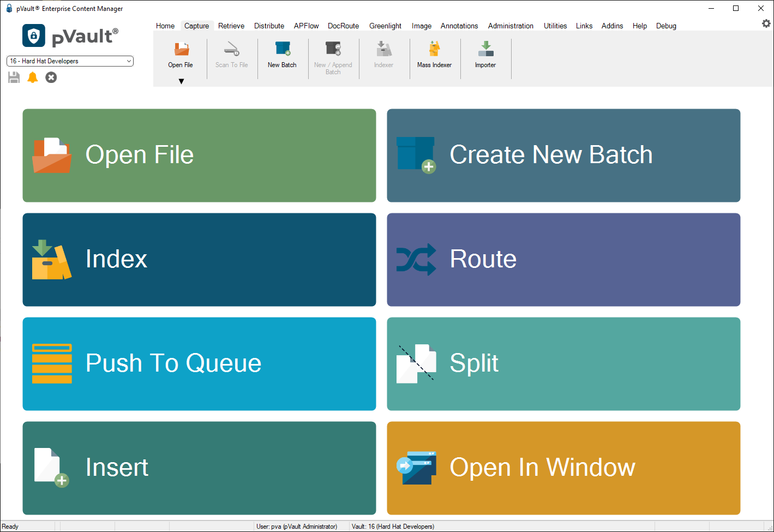This screenshot has height=532, width=774.
Task: Click the New Batch ribbon icon
Action: pyautogui.click(x=283, y=49)
